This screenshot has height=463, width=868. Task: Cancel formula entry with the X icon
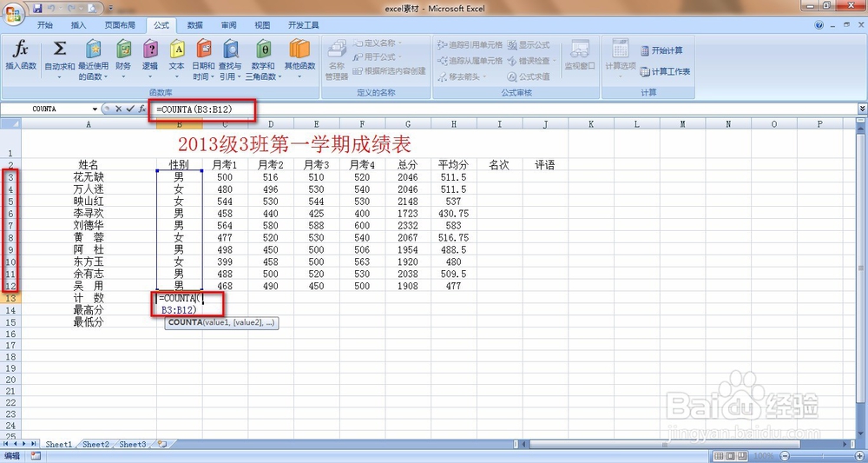pos(118,109)
